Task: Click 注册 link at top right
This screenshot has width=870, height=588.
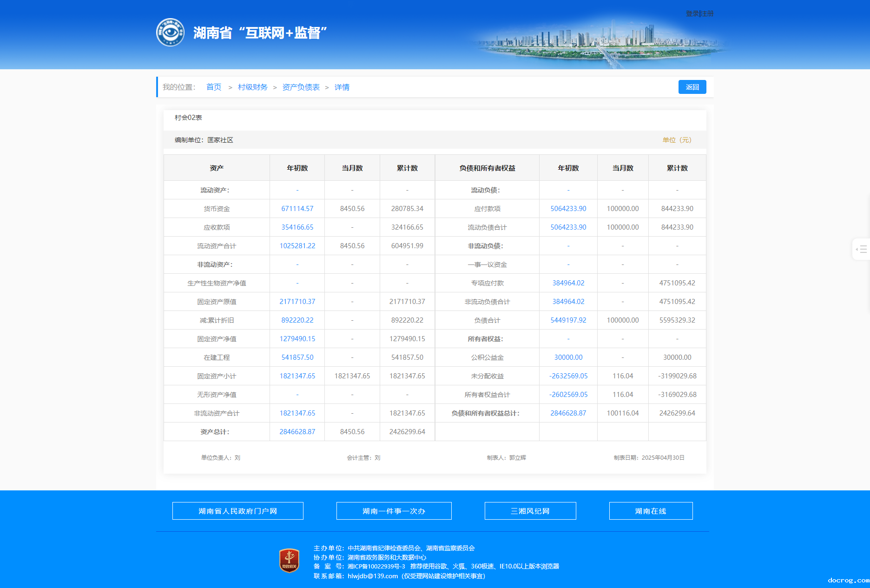Action: pyautogui.click(x=707, y=14)
